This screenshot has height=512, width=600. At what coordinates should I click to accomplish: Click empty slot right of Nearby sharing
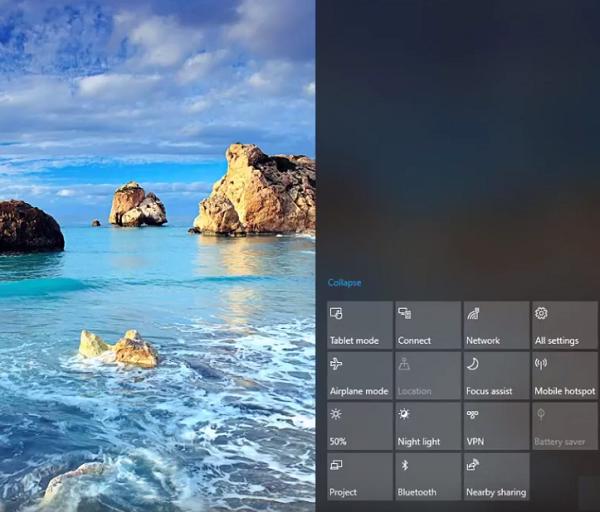pyautogui.click(x=564, y=477)
